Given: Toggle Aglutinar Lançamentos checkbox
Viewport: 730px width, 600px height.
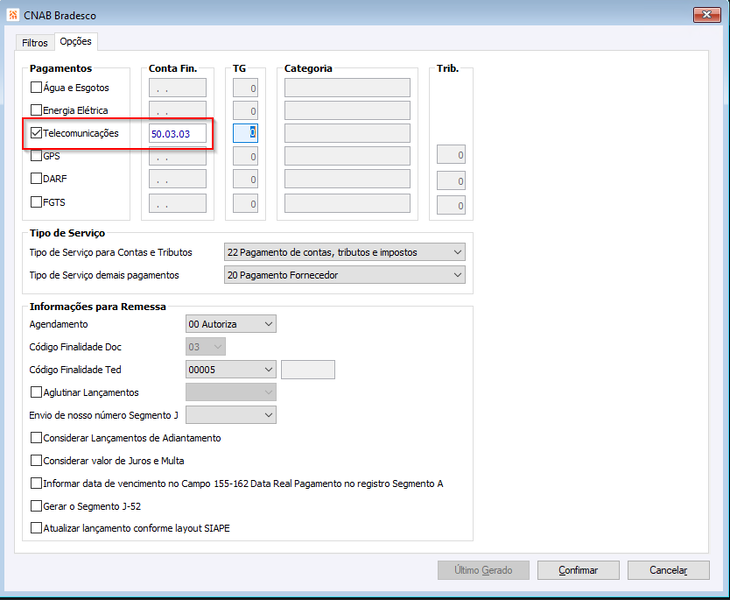Looking at the screenshot, I should pyautogui.click(x=36, y=392).
